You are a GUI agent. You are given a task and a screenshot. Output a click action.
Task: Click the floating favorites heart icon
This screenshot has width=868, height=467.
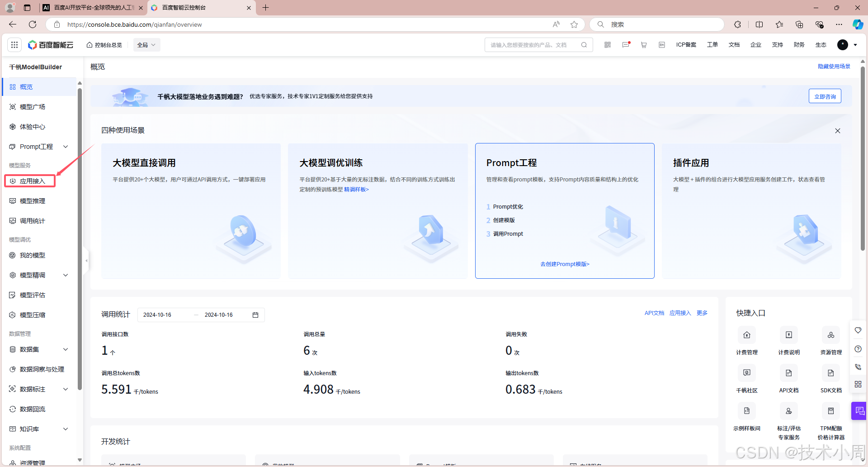tap(858, 330)
